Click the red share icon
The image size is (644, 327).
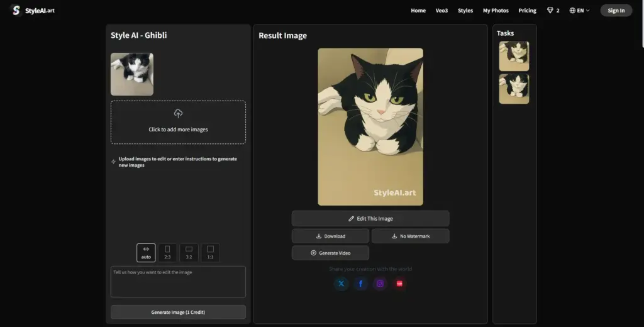[399, 284]
